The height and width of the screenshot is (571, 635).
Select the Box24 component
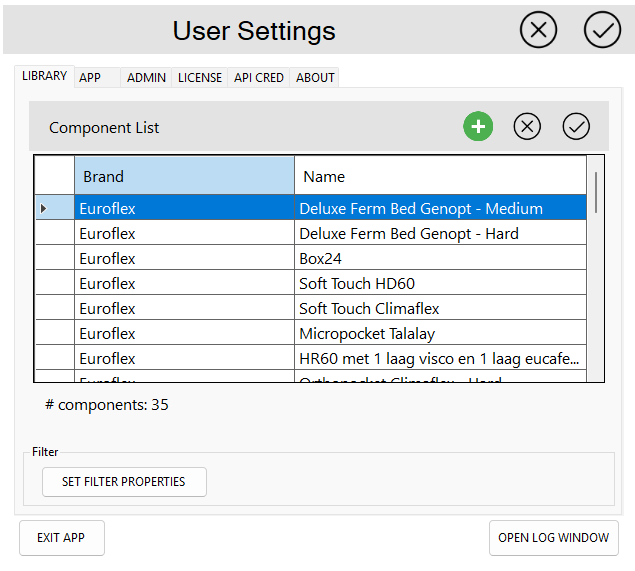440,258
